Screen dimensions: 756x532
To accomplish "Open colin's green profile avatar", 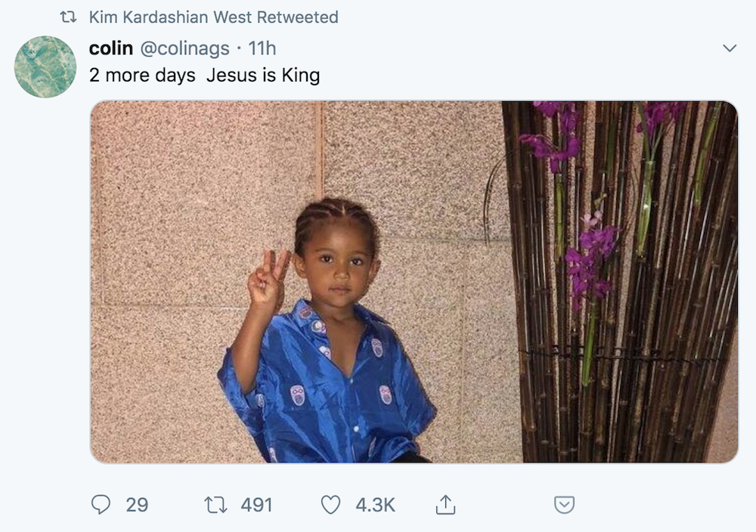I will 45,66.
